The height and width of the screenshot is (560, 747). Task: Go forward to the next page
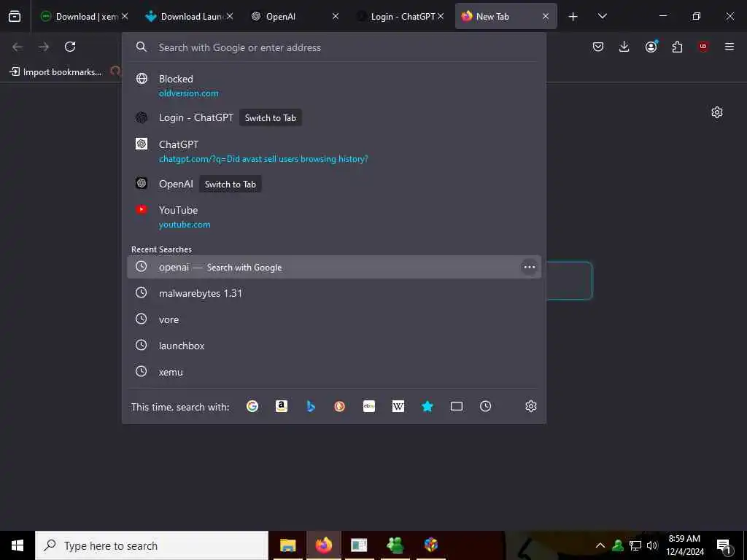44,47
